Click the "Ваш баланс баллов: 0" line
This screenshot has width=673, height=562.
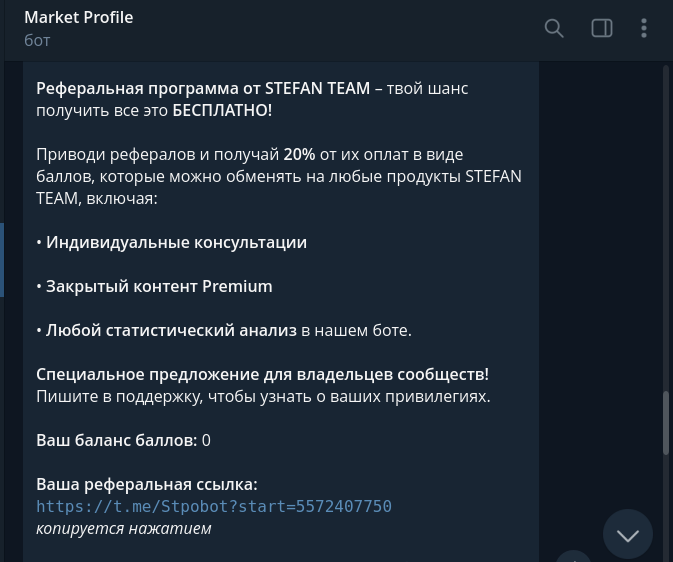123,441
